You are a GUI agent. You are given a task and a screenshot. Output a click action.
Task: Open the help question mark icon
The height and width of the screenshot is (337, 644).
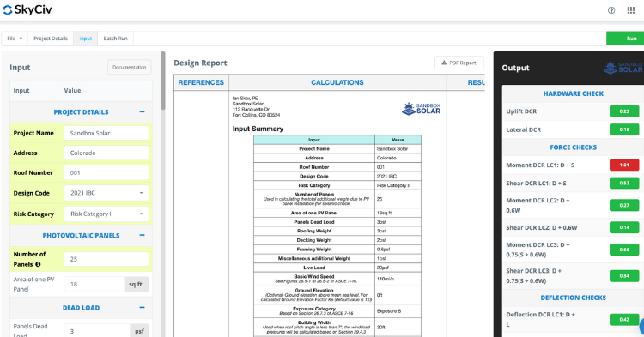coord(611,10)
